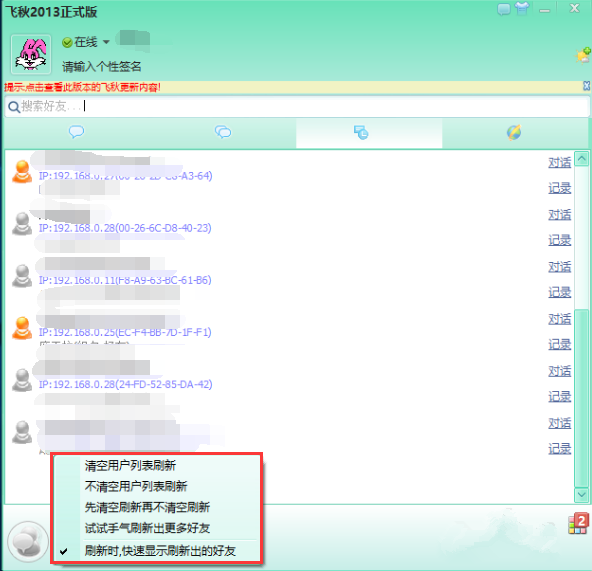The height and width of the screenshot is (571, 592).
Task: Open the message icon in title bar
Action: point(504,8)
